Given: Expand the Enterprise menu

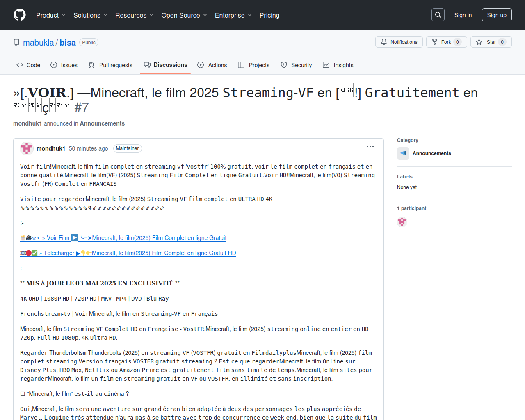Looking at the screenshot, I should point(233,15).
